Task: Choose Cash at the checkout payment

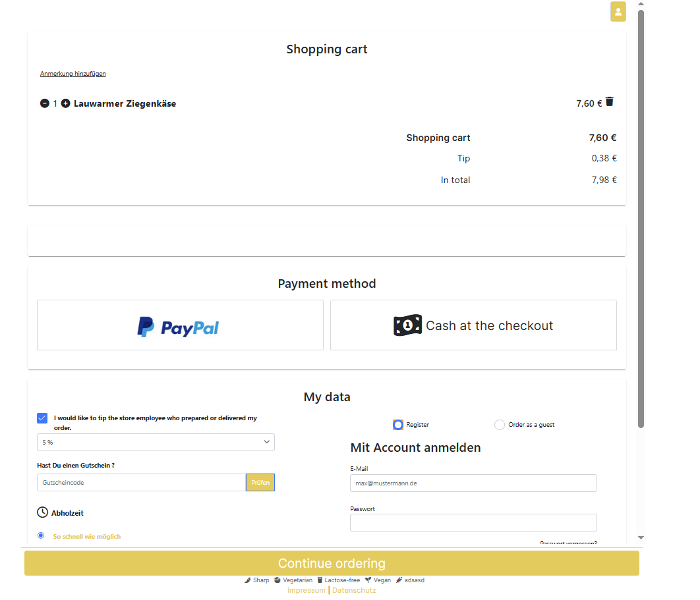Action: tap(473, 325)
